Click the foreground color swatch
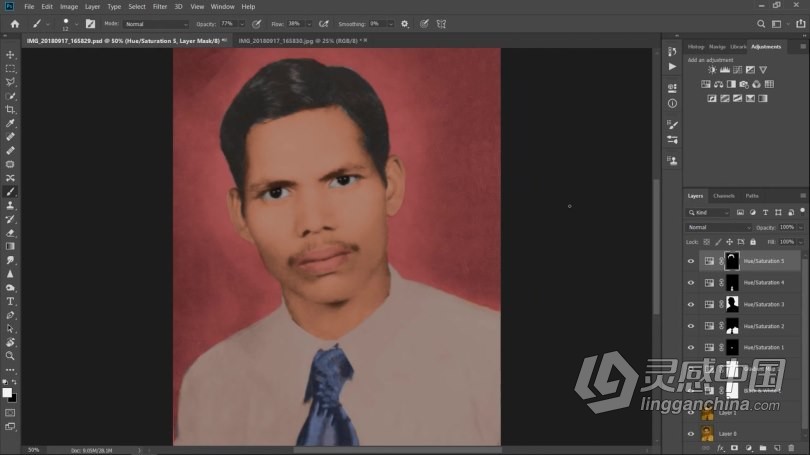This screenshot has width=810, height=455. (7, 393)
